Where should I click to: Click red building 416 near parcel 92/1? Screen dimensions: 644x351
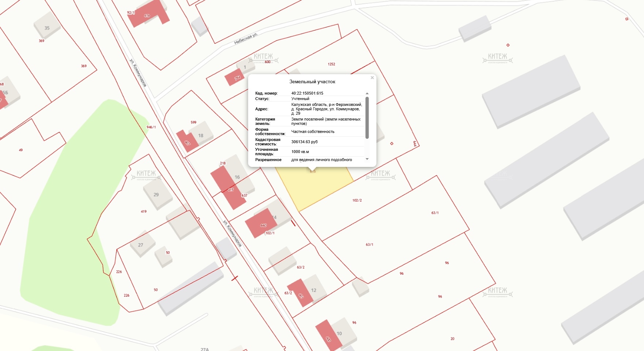click(148, 15)
